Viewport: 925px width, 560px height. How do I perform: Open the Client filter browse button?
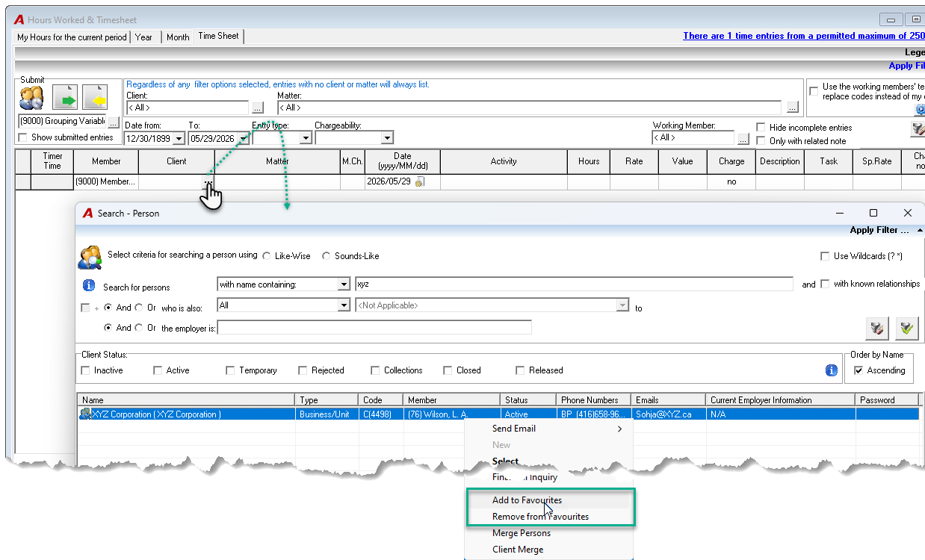258,108
